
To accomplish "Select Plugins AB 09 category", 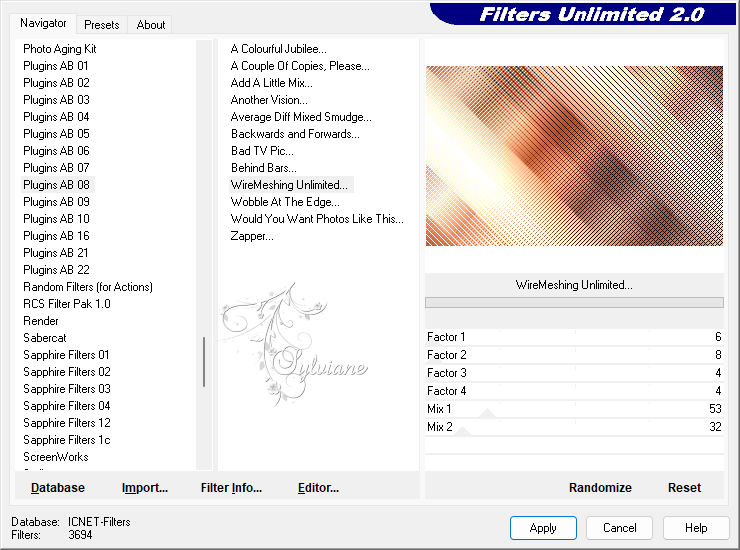I will click(56, 202).
